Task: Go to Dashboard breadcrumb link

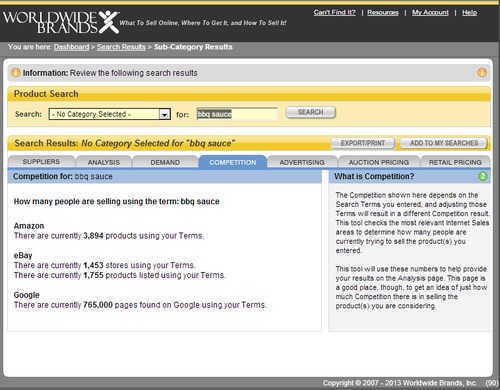Action: point(71,47)
